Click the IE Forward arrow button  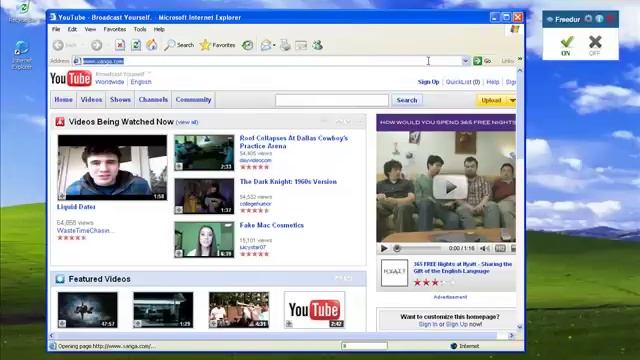[x=96, y=45]
